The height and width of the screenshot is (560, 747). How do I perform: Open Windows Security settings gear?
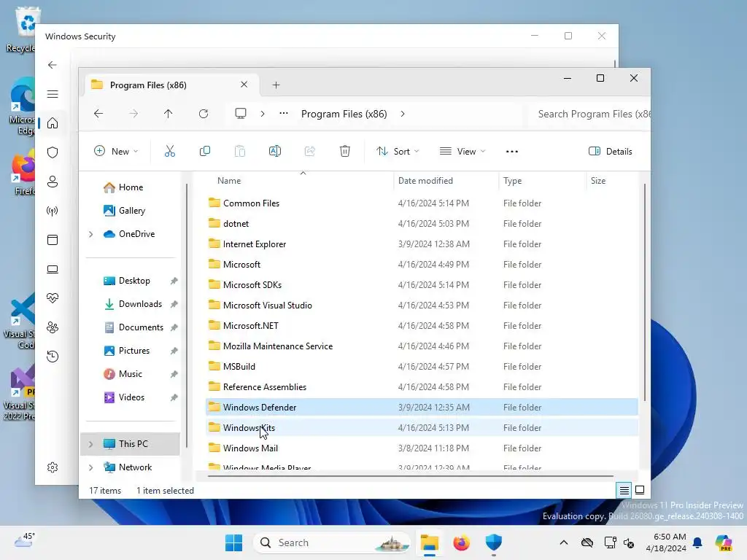pyautogui.click(x=53, y=467)
